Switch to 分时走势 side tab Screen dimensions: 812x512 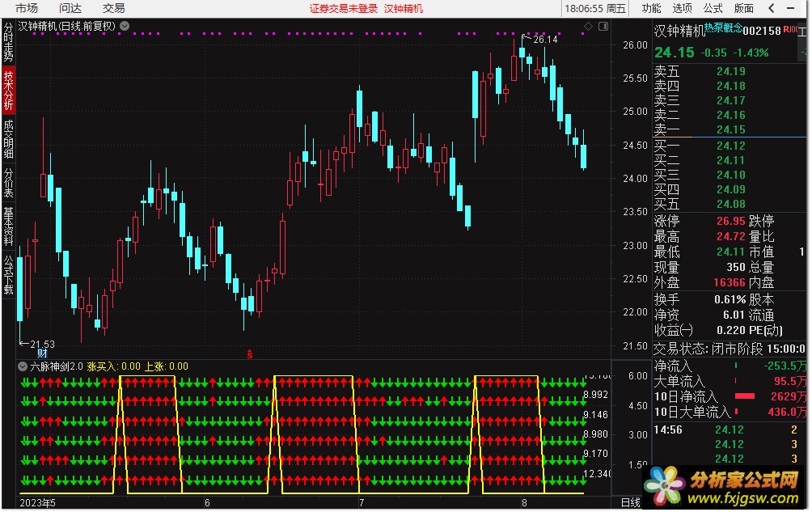8,42
